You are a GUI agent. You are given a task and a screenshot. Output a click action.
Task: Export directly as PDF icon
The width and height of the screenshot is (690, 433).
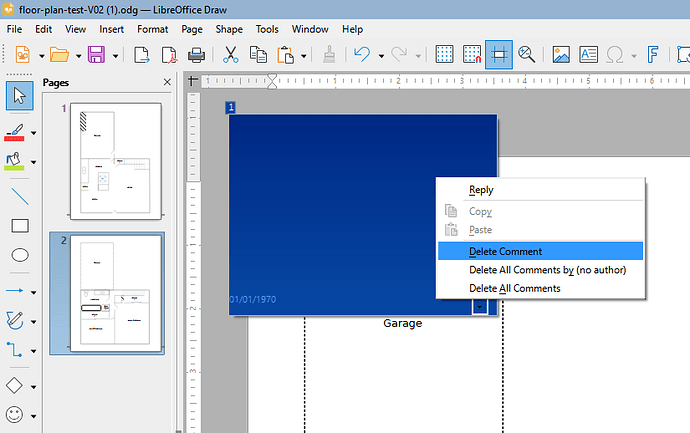[169, 55]
